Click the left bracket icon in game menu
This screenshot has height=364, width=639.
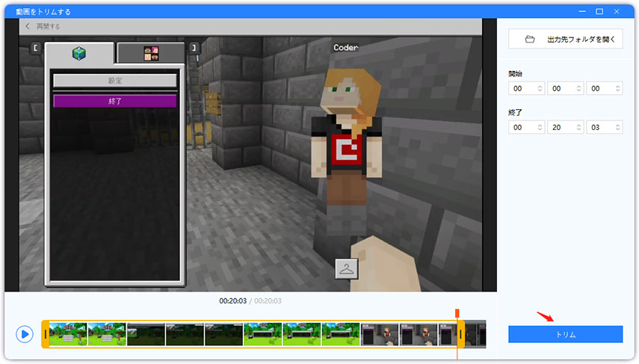pos(35,48)
